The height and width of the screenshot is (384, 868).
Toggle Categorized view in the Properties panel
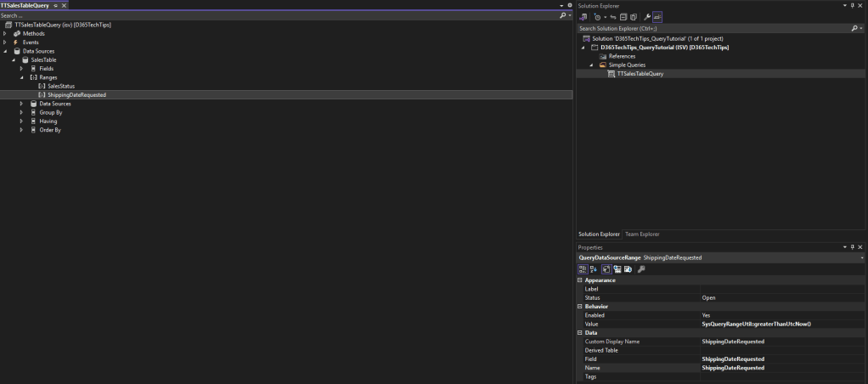pos(583,269)
